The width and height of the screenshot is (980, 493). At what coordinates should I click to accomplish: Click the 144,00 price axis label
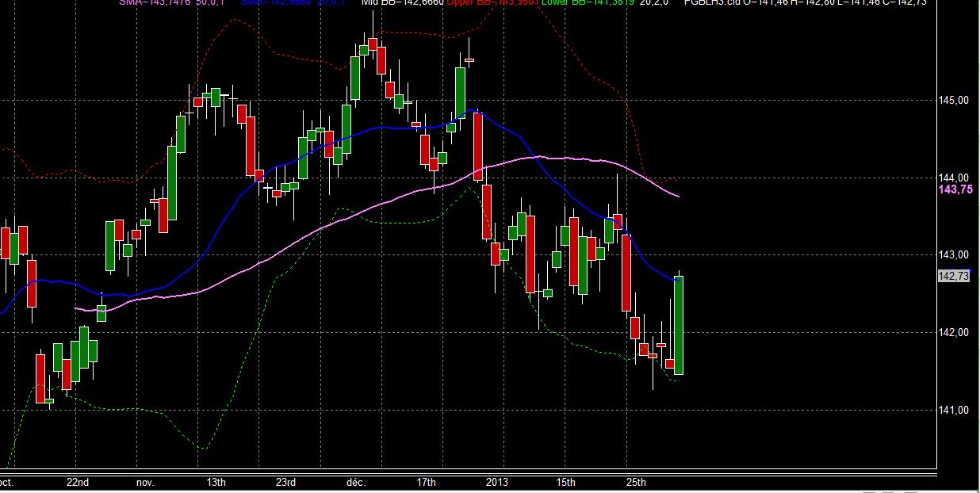954,178
